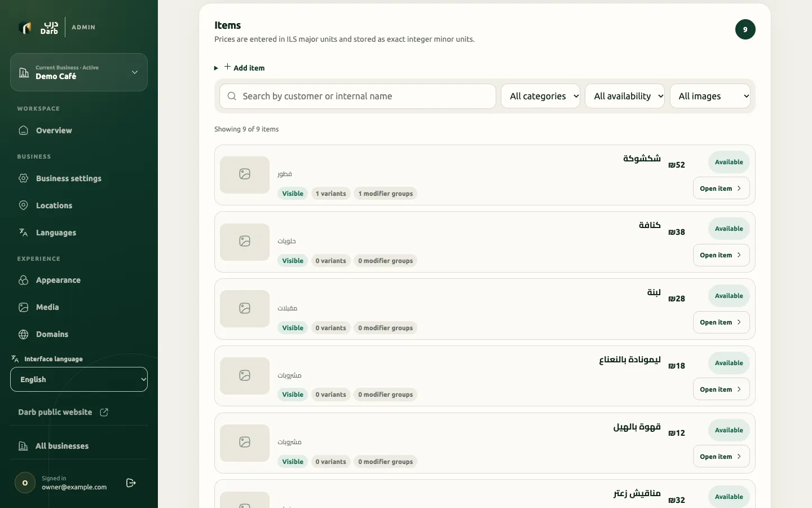Open item ليمونادة بالنعناع
The width and height of the screenshot is (812, 508).
tap(721, 389)
